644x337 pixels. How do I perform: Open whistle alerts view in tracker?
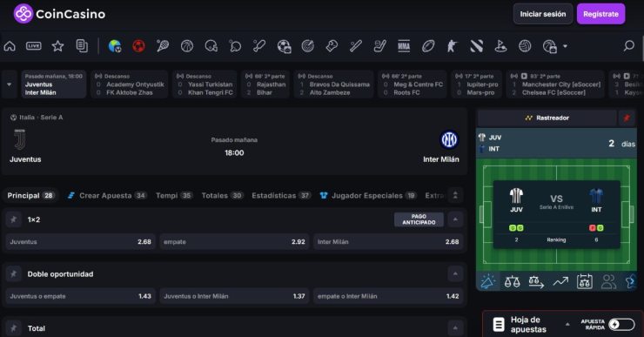point(488,281)
